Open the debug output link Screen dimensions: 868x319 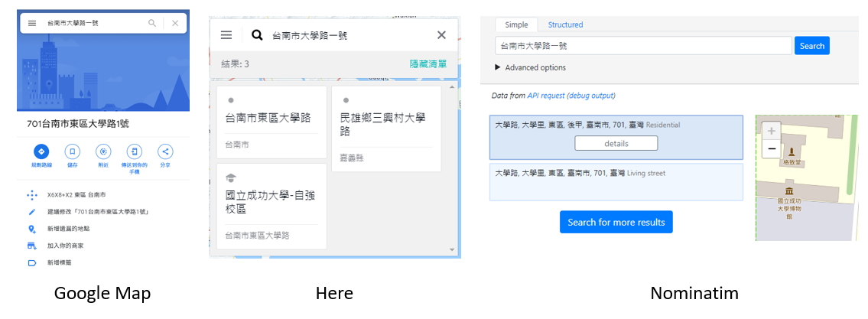(x=591, y=96)
